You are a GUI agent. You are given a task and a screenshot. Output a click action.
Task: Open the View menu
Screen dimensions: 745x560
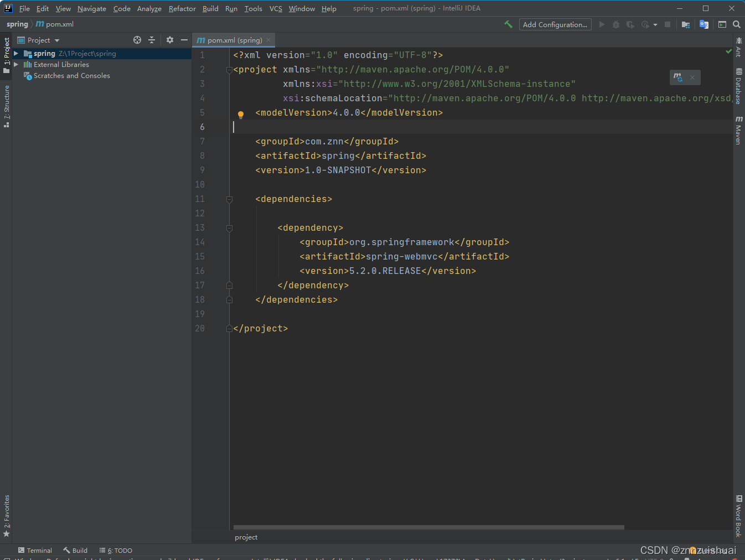click(x=63, y=8)
